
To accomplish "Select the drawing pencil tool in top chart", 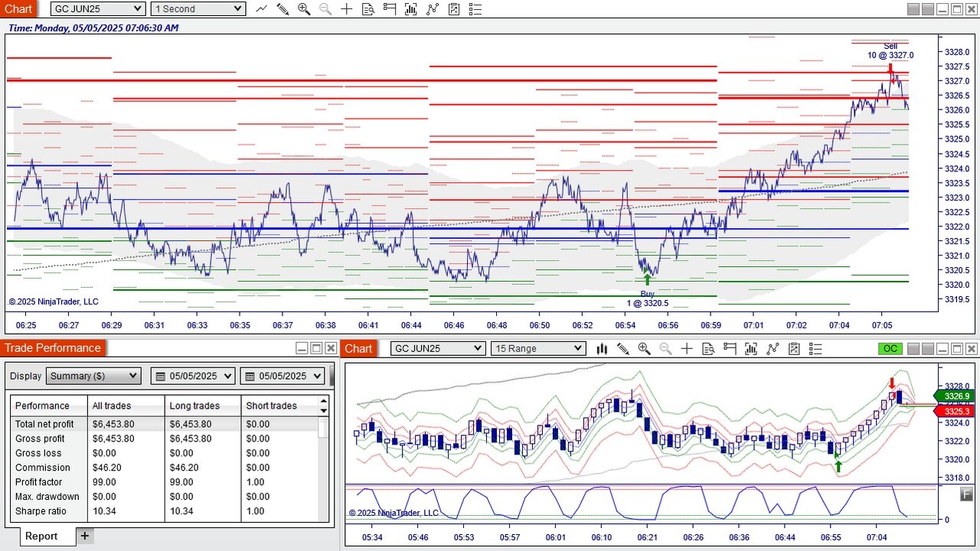I will coord(283,9).
